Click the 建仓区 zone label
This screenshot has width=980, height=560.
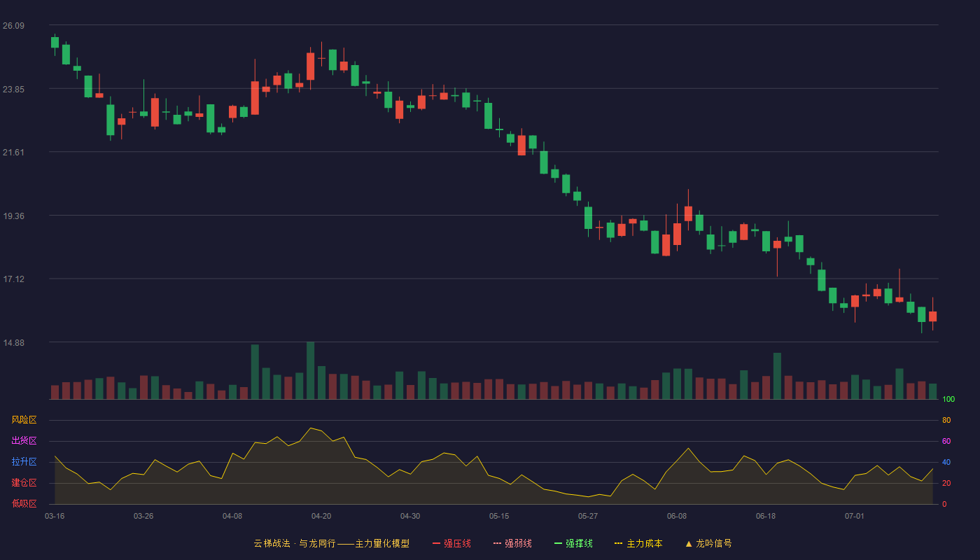tap(24, 483)
